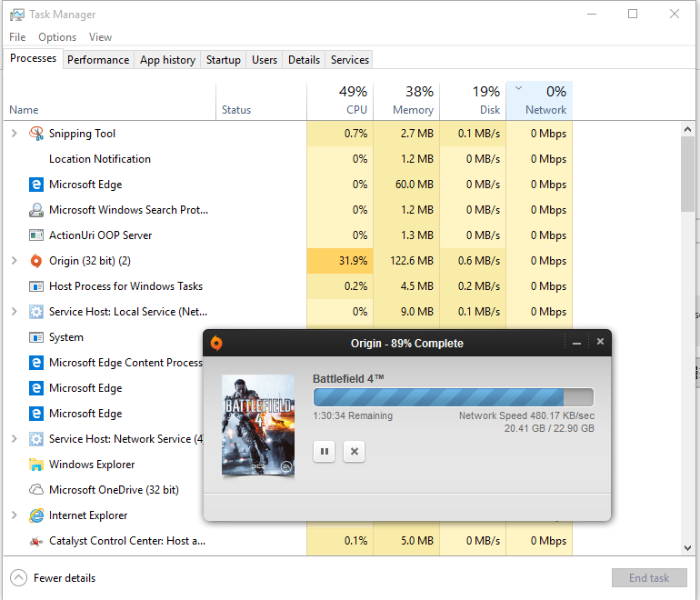
Task: Click the Internet Explorer icon
Action: pos(36,515)
